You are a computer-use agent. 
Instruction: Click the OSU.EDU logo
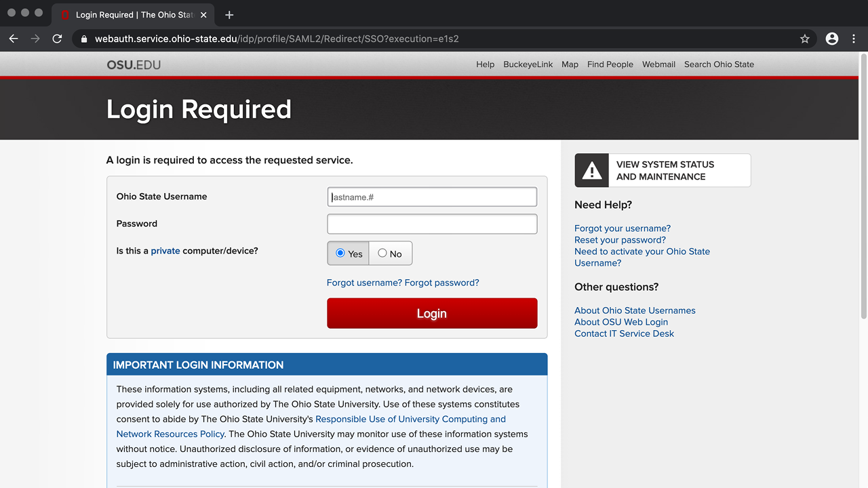(x=134, y=64)
